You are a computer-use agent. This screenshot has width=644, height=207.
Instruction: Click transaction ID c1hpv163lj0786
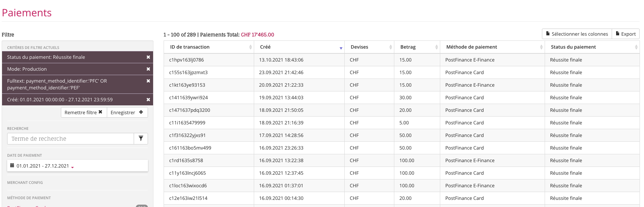click(186, 60)
